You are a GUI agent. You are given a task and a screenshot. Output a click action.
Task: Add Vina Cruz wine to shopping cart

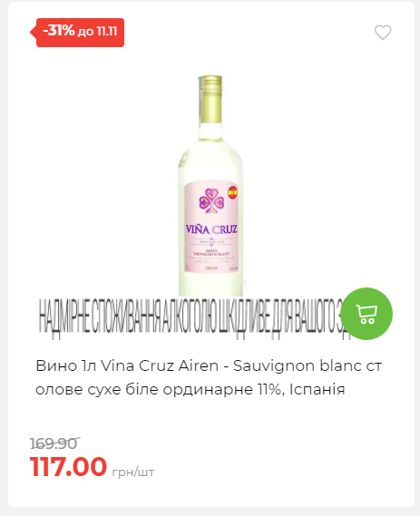pyautogui.click(x=366, y=314)
